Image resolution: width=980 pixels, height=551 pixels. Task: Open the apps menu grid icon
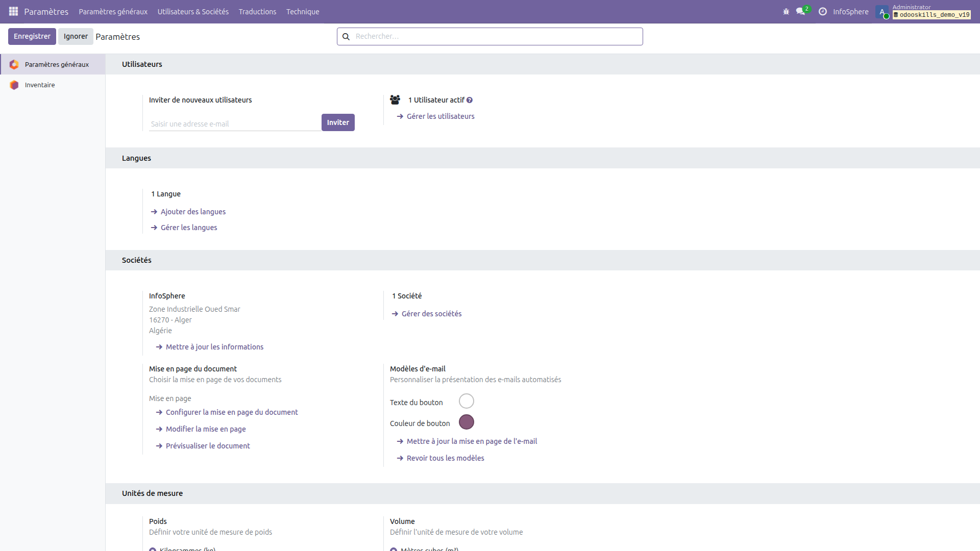13,11
